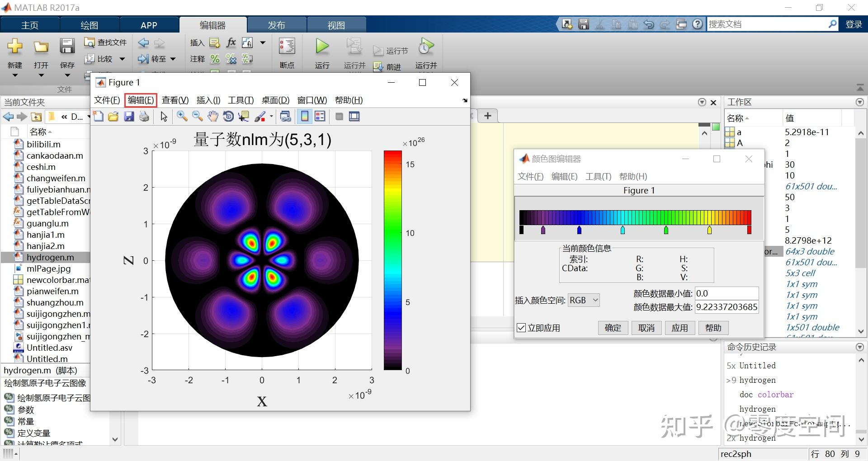Viewport: 868px width, 461px height.
Task: Switch to the 绘图 ribbon tab
Action: 89,25
